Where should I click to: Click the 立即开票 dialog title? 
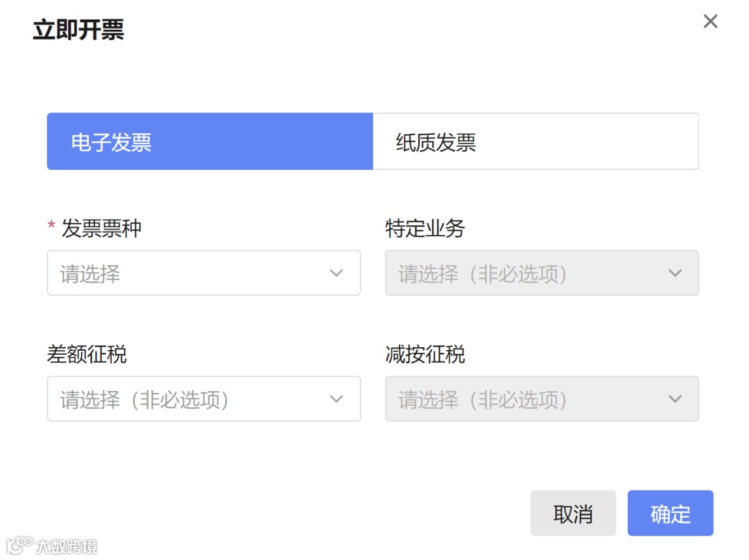tap(78, 30)
